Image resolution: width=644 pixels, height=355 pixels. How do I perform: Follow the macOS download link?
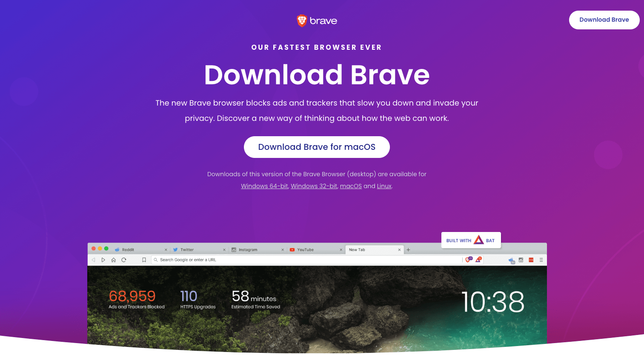tap(351, 186)
